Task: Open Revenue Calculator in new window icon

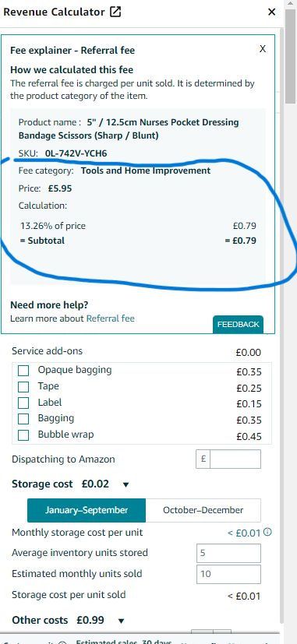Action: pyautogui.click(x=115, y=12)
